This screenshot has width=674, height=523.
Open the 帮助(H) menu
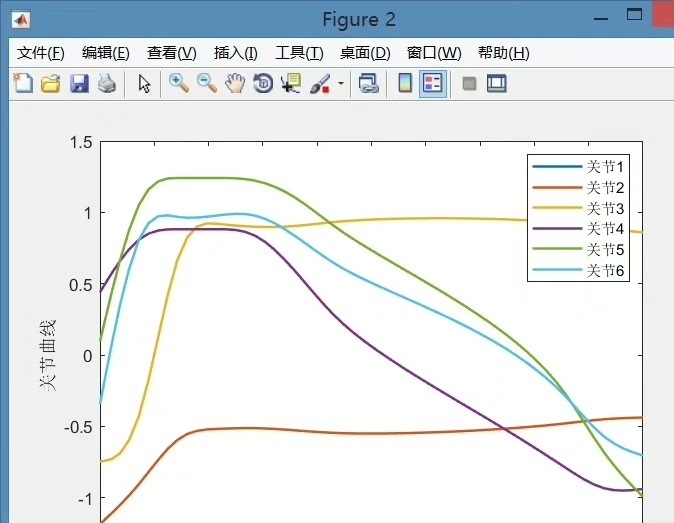(504, 53)
